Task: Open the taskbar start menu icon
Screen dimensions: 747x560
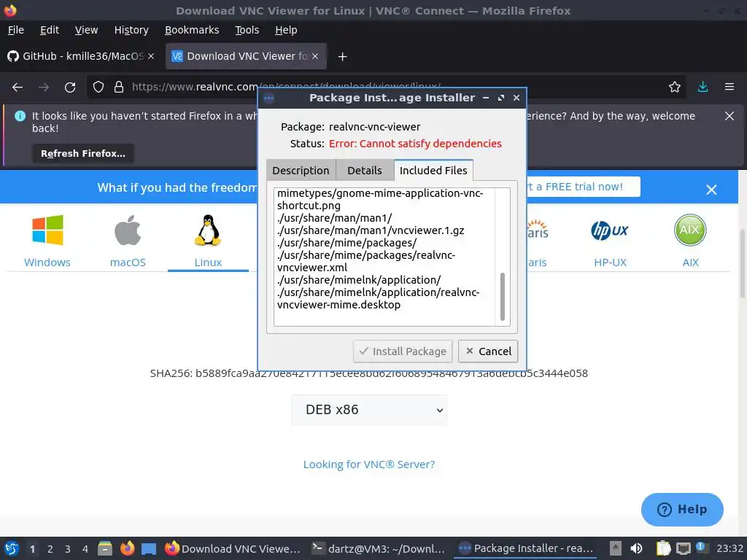Action: pos(12,548)
